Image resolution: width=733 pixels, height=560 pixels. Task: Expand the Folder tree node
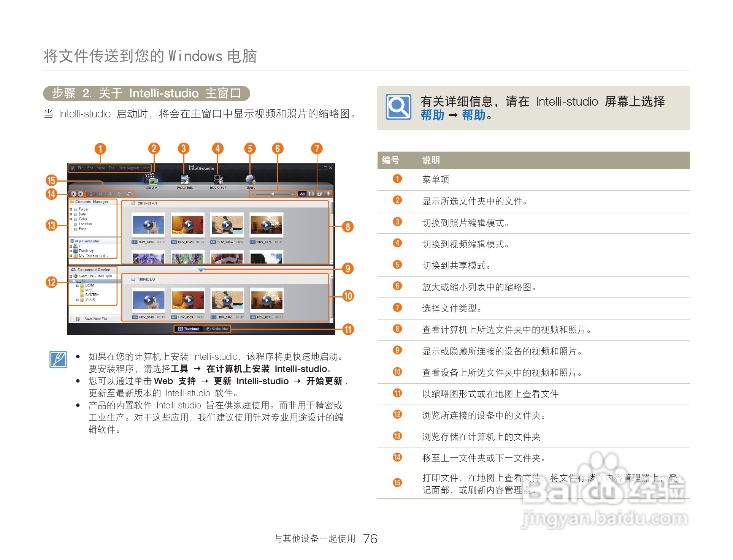click(x=71, y=209)
